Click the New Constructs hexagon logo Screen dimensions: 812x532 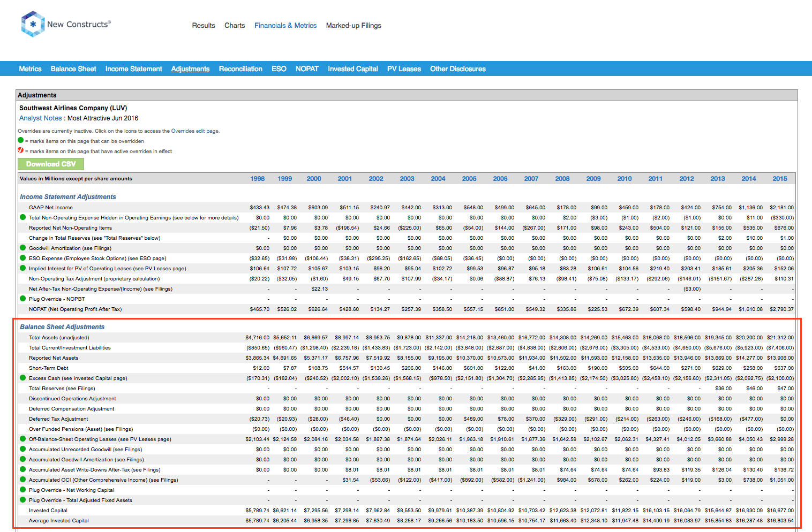pos(33,24)
